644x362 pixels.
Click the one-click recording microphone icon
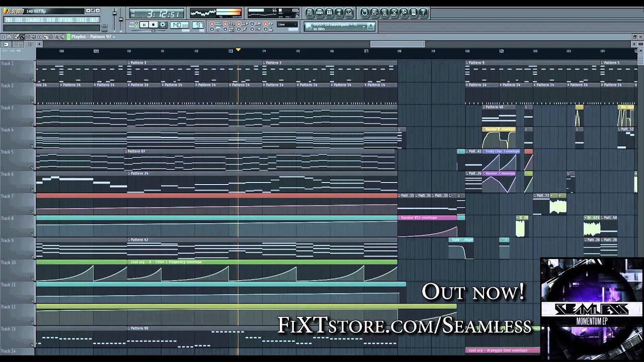point(404,13)
